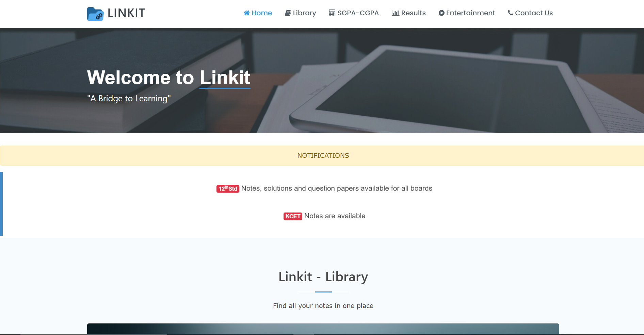644x335 pixels.
Task: Open the 12th Std notes notification text
Action: click(x=337, y=188)
